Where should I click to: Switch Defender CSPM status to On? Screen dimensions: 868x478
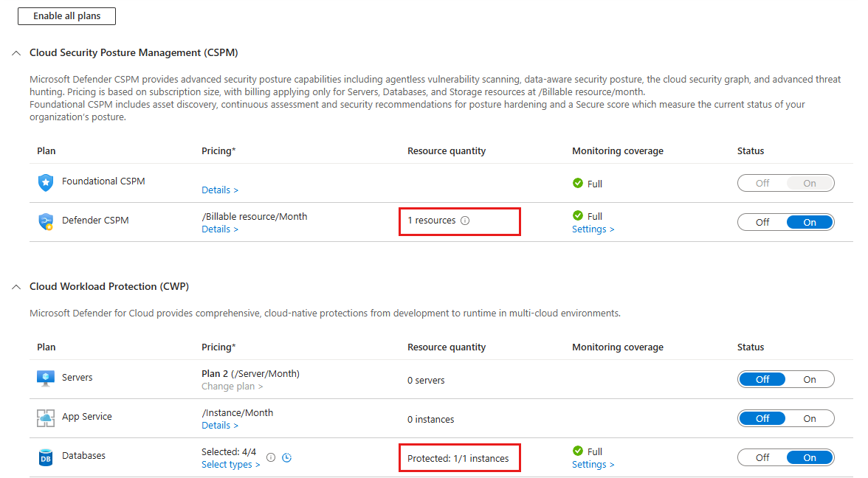tap(809, 223)
